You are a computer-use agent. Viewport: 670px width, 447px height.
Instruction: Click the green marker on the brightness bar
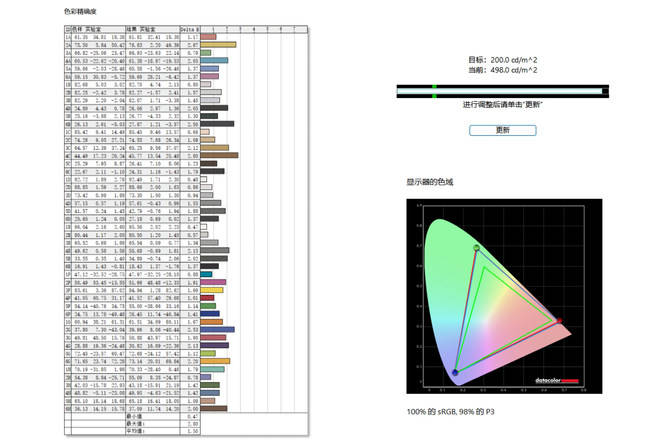point(434,92)
